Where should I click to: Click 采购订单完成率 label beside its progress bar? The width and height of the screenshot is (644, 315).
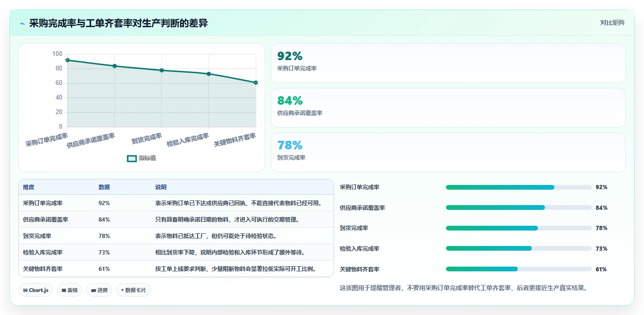click(x=360, y=187)
